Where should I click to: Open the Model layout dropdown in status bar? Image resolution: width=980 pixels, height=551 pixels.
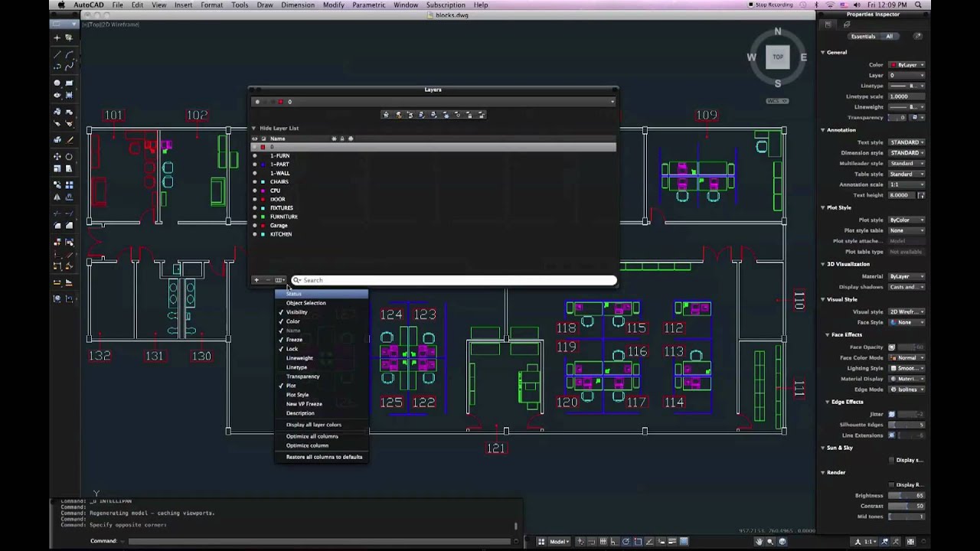click(559, 542)
